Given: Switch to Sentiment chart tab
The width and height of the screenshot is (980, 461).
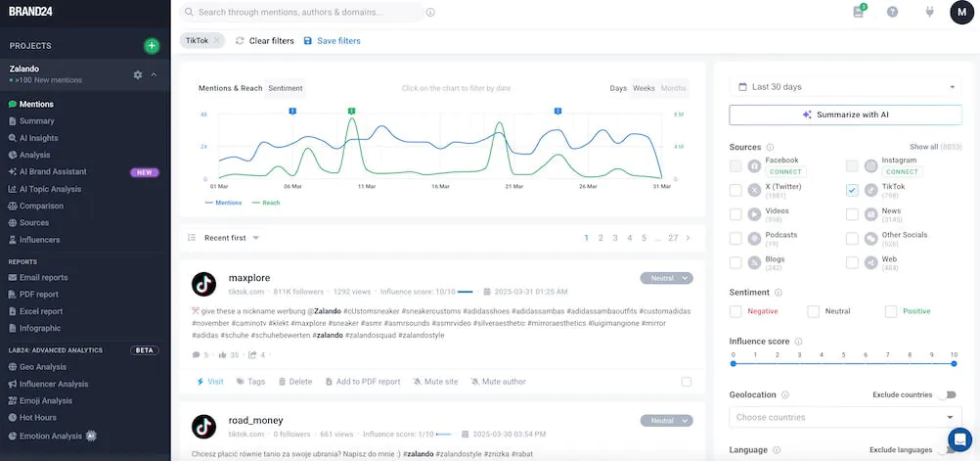Looking at the screenshot, I should (x=286, y=88).
